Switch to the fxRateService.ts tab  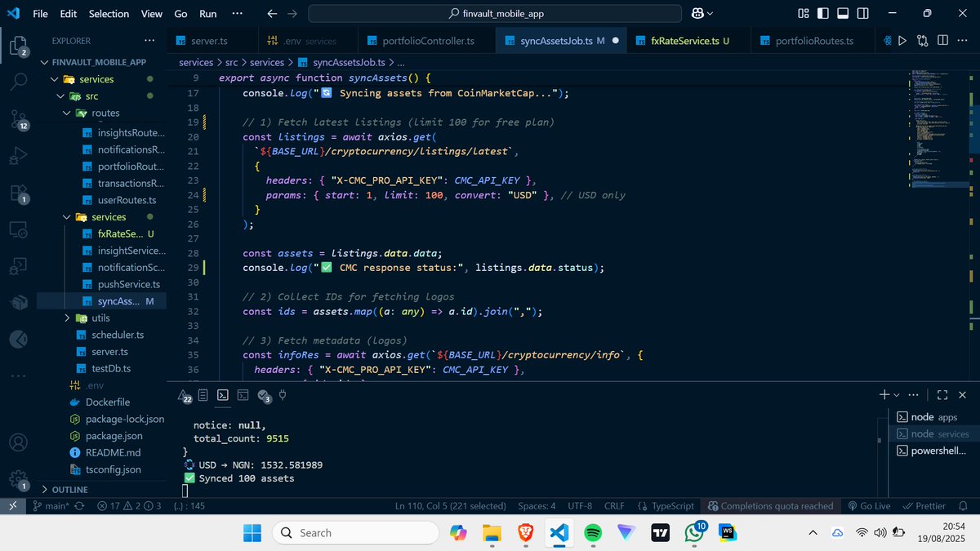click(690, 41)
